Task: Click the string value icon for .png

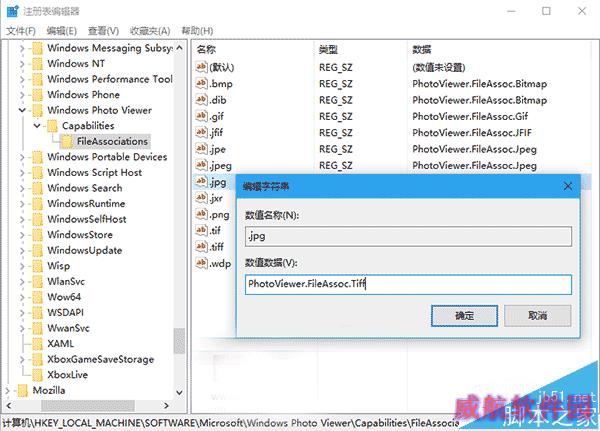Action: pos(201,214)
